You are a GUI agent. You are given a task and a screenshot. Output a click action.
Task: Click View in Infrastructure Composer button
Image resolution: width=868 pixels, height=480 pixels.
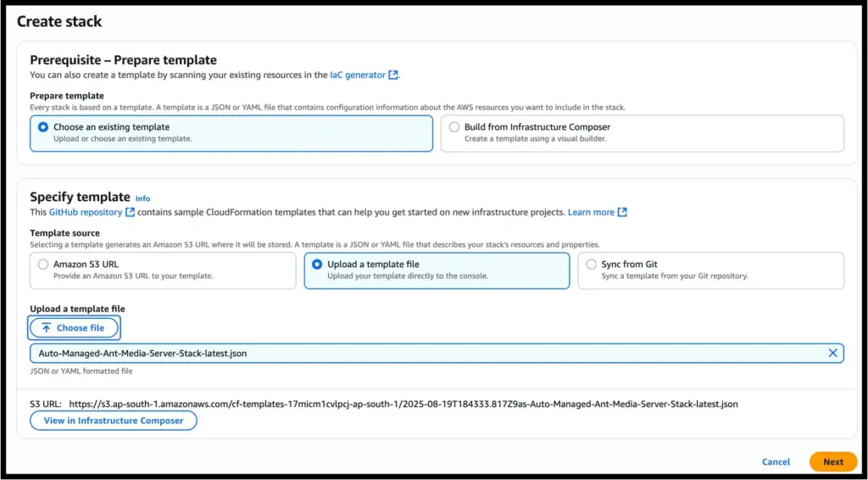pos(114,421)
